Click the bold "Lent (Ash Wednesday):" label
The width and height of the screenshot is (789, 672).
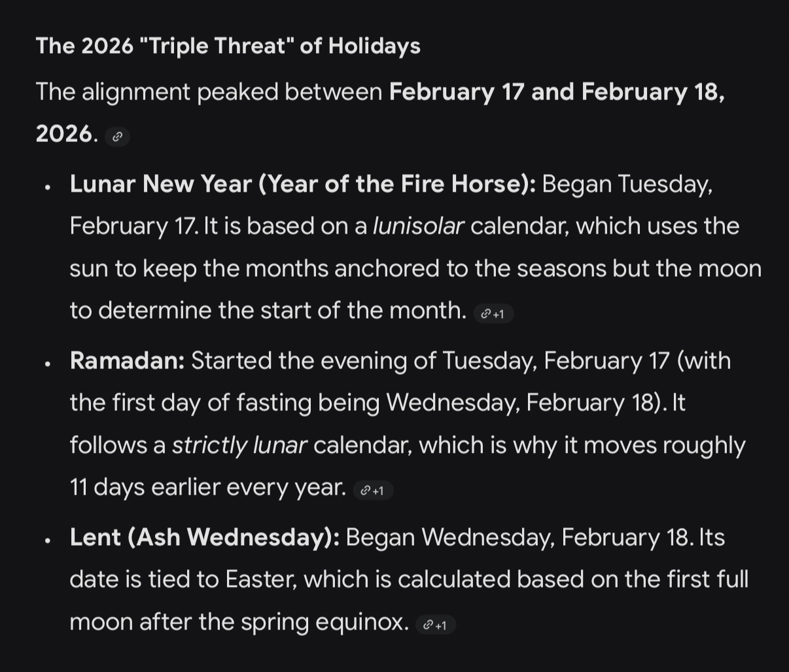[x=204, y=537]
